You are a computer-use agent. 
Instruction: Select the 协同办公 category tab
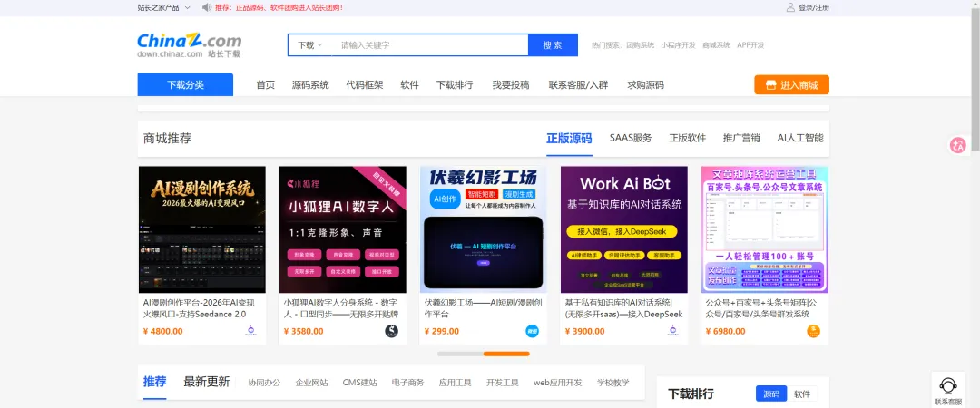point(264,383)
